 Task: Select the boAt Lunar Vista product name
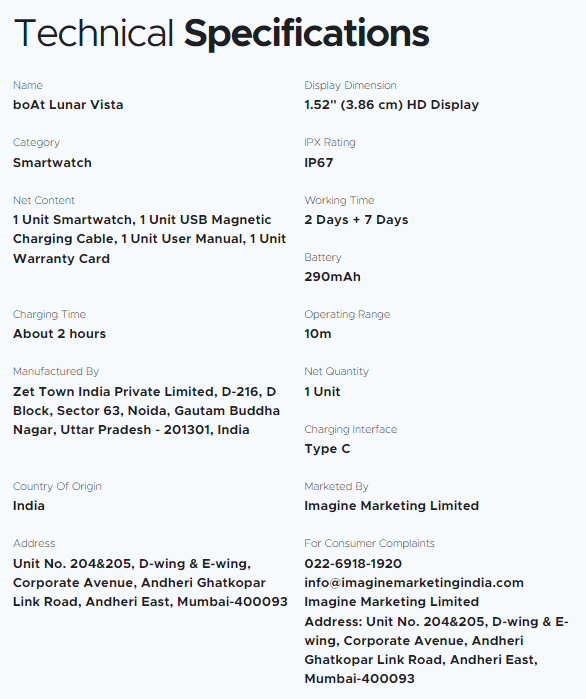68,105
